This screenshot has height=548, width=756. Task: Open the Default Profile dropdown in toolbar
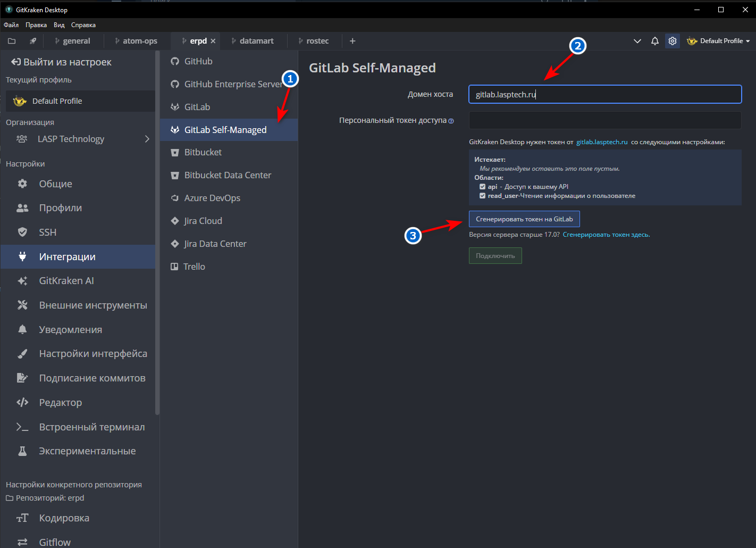(x=718, y=41)
